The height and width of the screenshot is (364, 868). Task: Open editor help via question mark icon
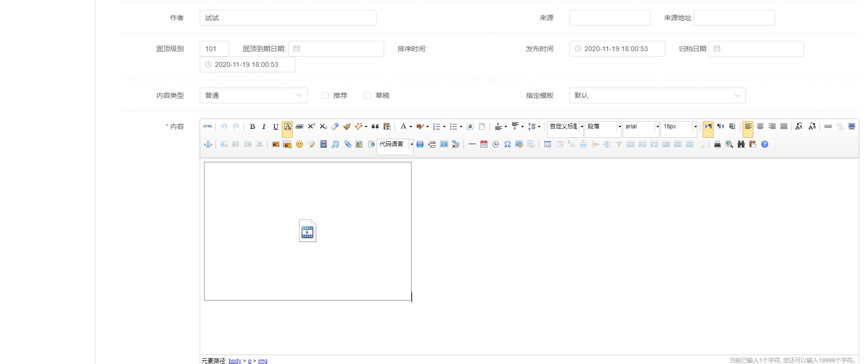[x=765, y=144]
